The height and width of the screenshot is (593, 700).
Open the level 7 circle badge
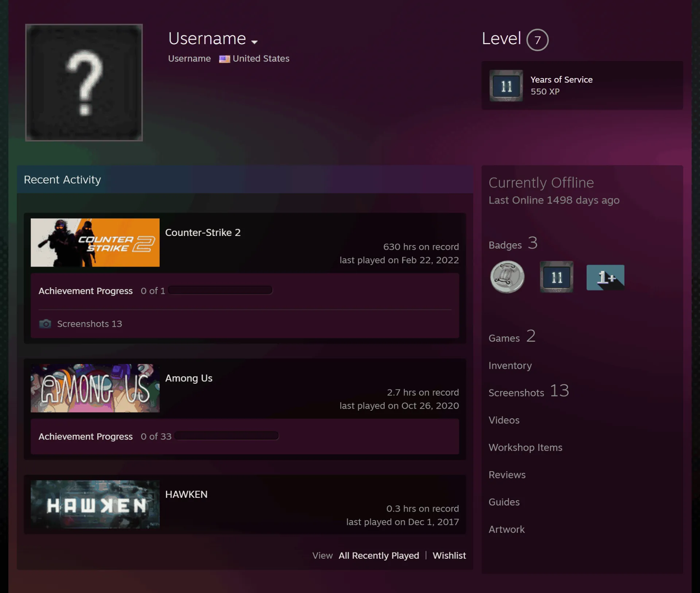click(x=537, y=40)
